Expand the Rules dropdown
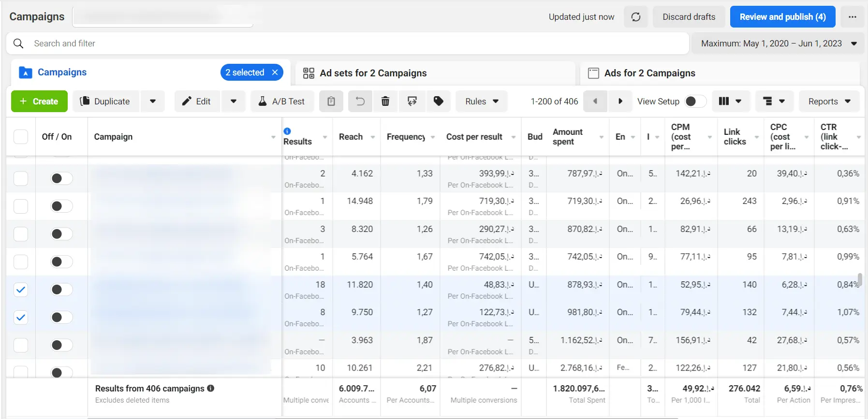The height and width of the screenshot is (419, 868). (482, 101)
